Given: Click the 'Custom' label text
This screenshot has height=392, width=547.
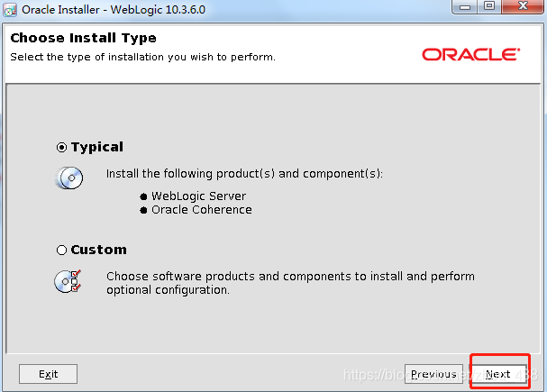Looking at the screenshot, I should pyautogui.click(x=99, y=250).
